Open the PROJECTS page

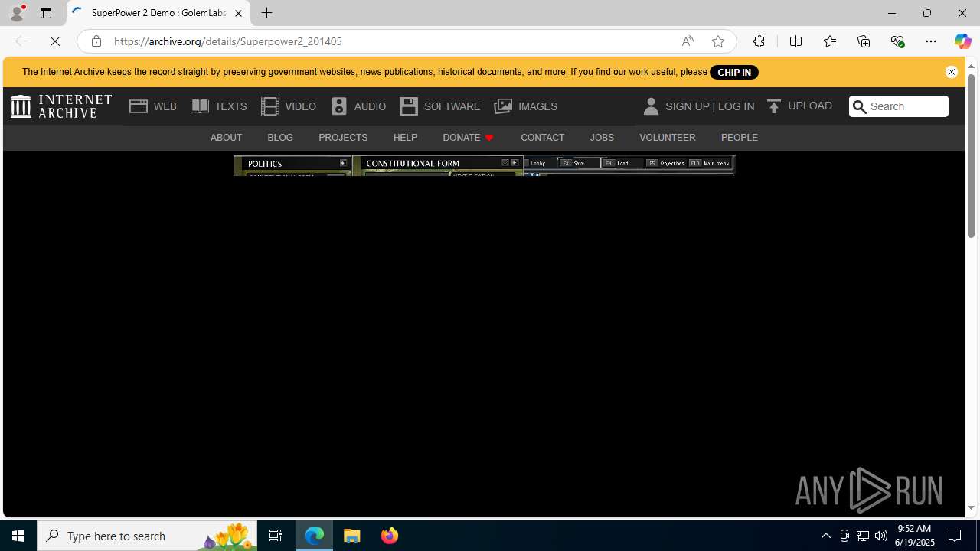(343, 138)
